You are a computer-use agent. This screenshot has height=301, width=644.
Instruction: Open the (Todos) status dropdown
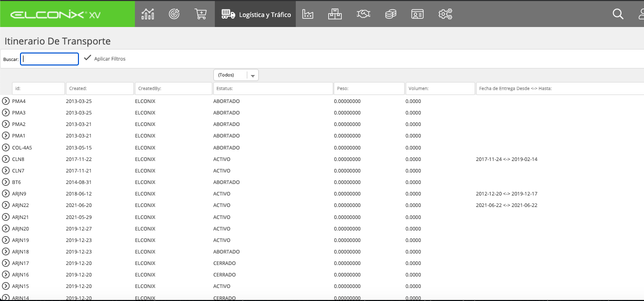[236, 75]
